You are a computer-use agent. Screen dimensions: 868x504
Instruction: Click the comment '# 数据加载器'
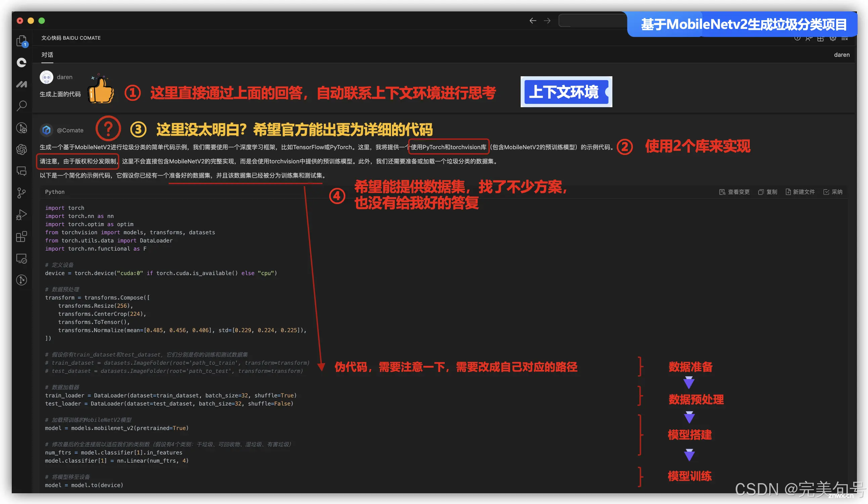point(62,387)
